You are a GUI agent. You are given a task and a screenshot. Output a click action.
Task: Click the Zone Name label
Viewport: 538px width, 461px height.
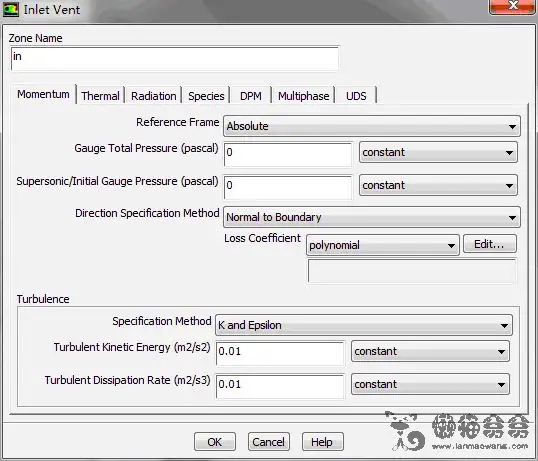tap(35, 38)
